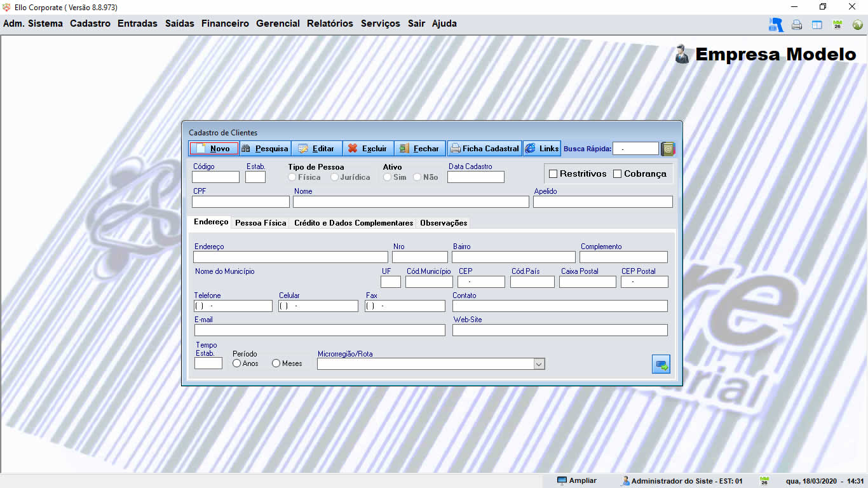Click Novo to create a new client

(x=214, y=149)
